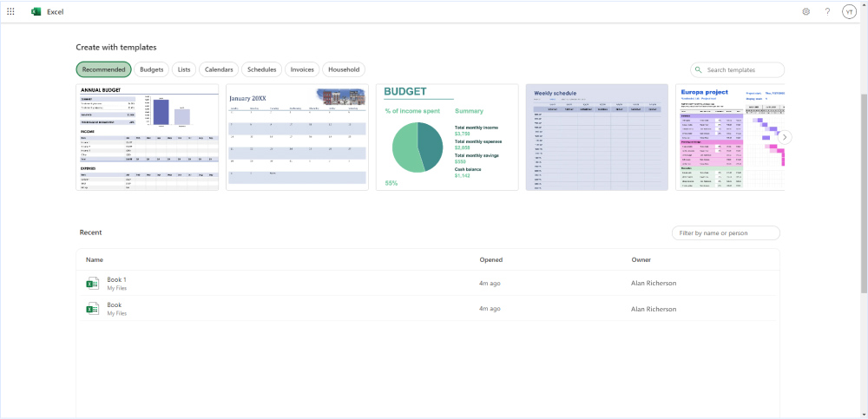The width and height of the screenshot is (868, 419).
Task: Show the Invoices template category
Action: click(302, 69)
